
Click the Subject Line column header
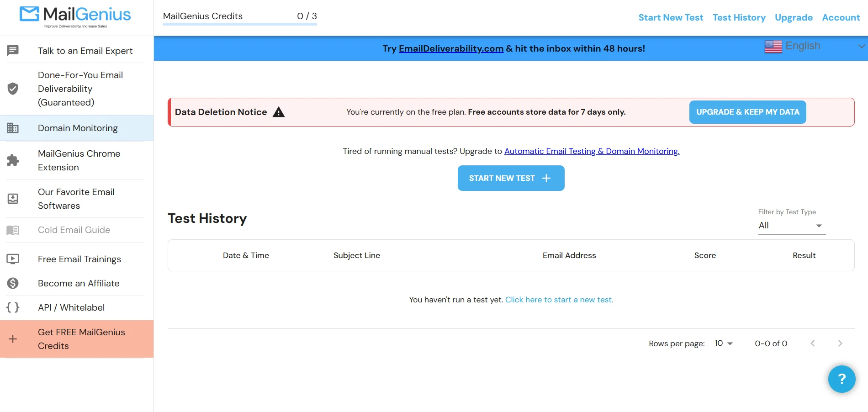click(357, 255)
